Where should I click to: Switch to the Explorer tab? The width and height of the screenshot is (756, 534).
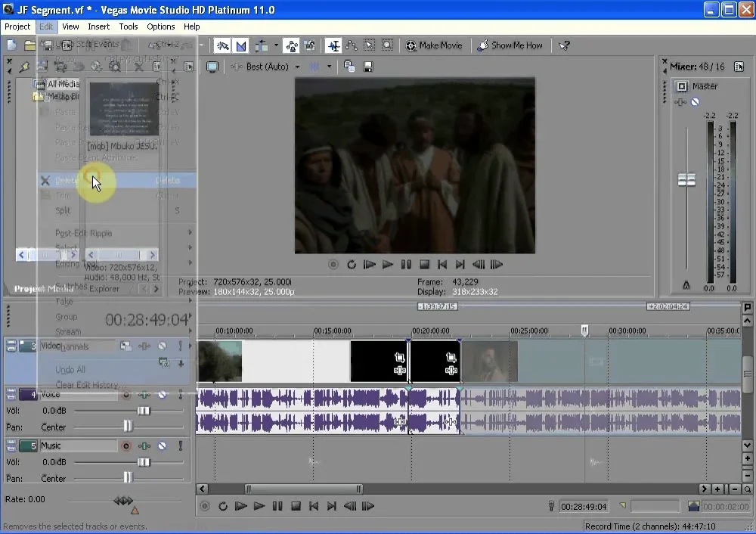(104, 288)
